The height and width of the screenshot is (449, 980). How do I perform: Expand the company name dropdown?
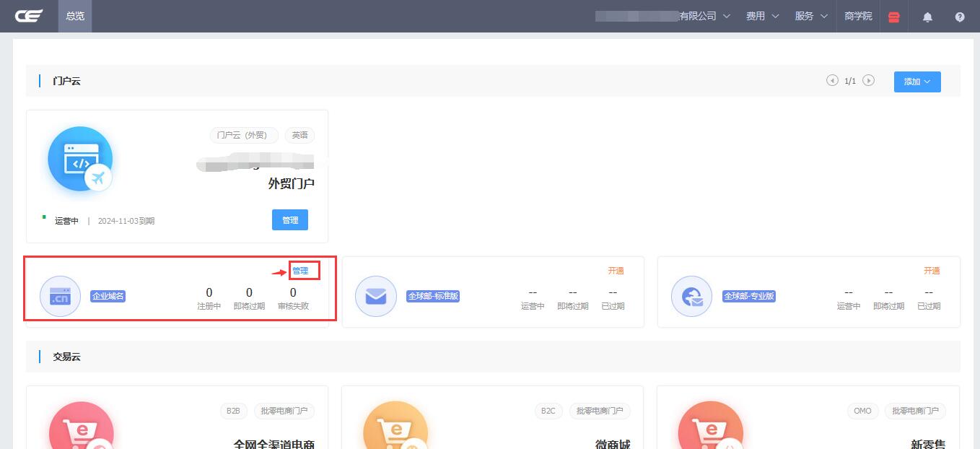click(662, 16)
